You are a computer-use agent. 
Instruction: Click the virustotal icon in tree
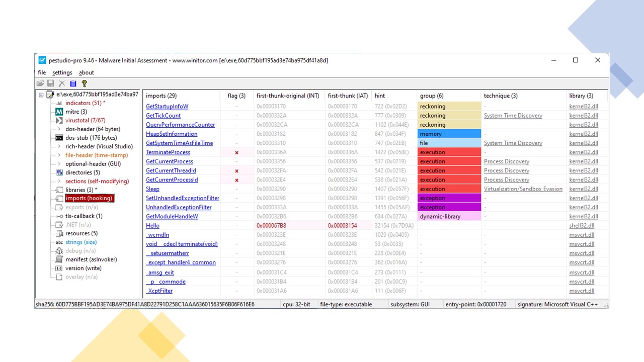(x=59, y=121)
